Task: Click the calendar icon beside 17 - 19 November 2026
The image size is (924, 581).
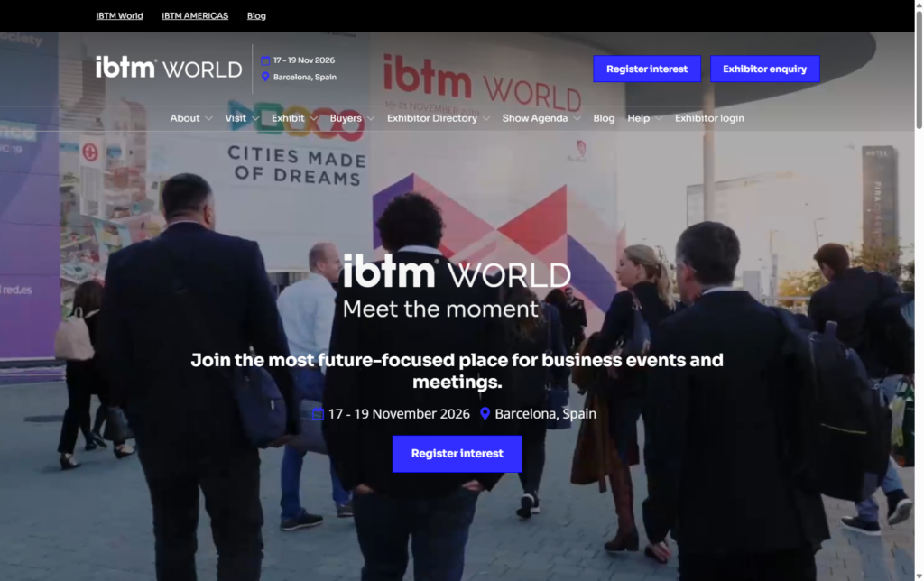Action: pos(318,414)
